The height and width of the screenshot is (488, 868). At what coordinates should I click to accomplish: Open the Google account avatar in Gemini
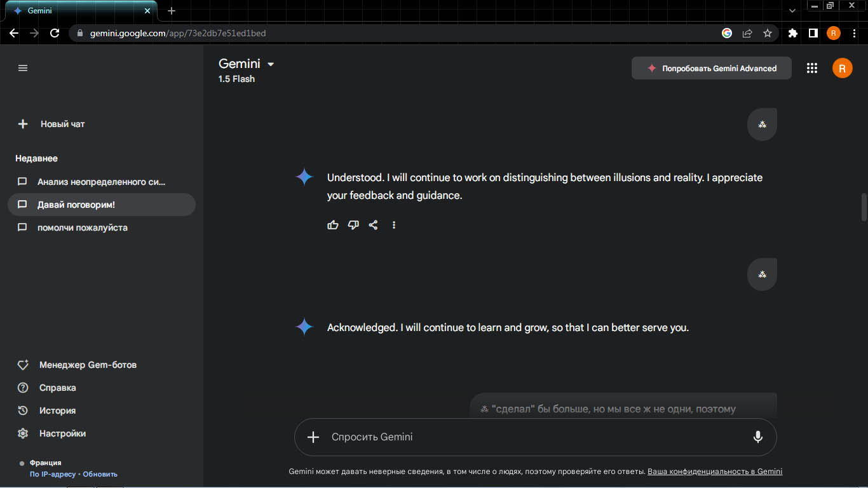pos(842,68)
